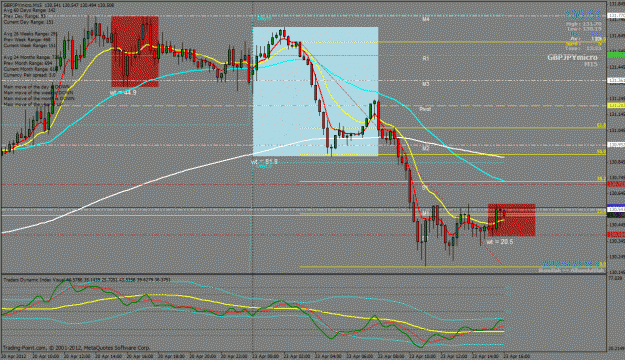The height and width of the screenshot is (360, 625).
Task: Click the 50.0 Fibonacci level label
Action: click(601, 152)
